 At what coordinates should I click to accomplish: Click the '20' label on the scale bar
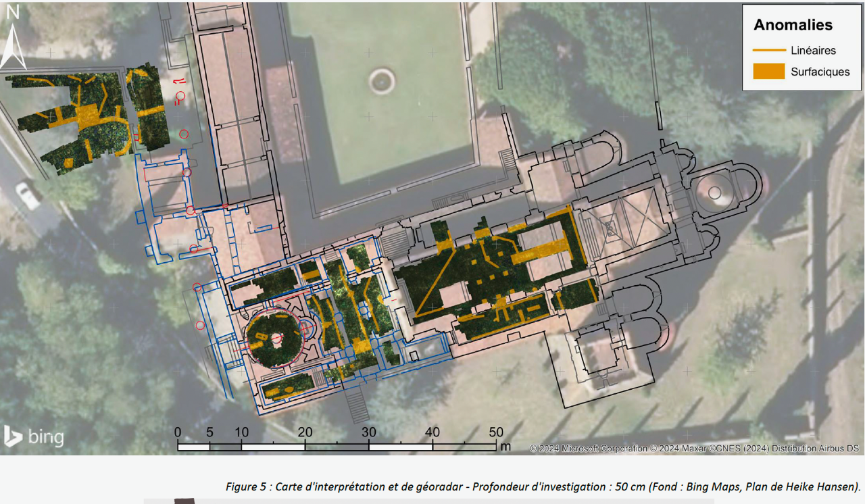point(305,432)
